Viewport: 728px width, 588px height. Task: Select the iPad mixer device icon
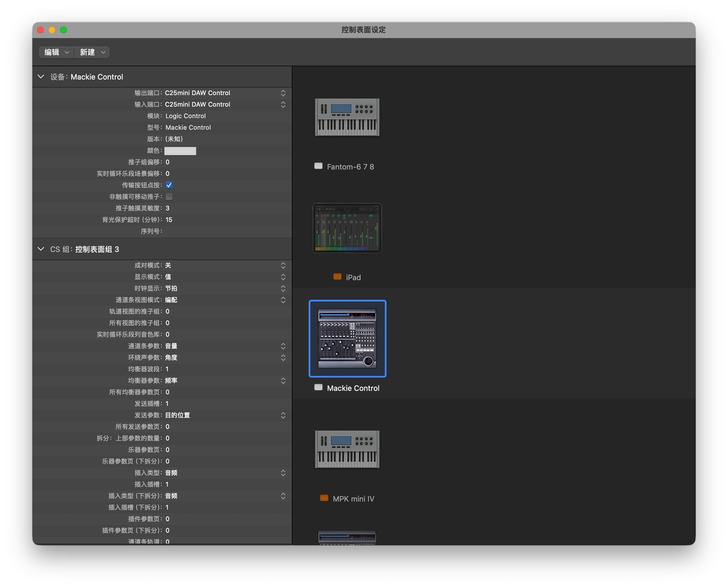click(x=347, y=228)
